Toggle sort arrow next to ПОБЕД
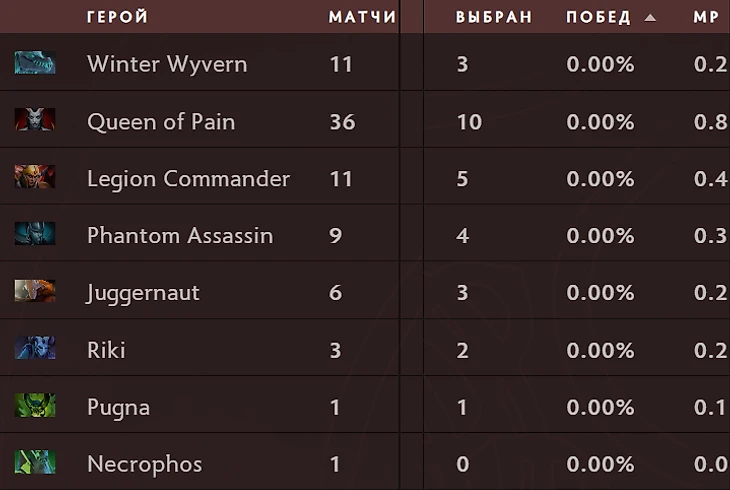Image resolution: width=730 pixels, height=490 pixels. [x=650, y=18]
